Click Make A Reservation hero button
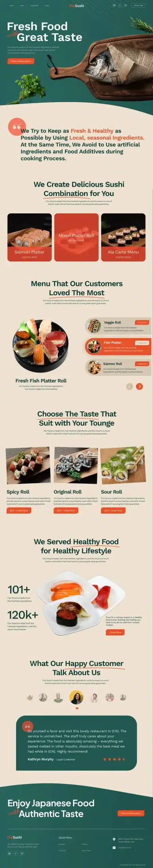The height and width of the screenshot is (868, 153). click(21, 61)
